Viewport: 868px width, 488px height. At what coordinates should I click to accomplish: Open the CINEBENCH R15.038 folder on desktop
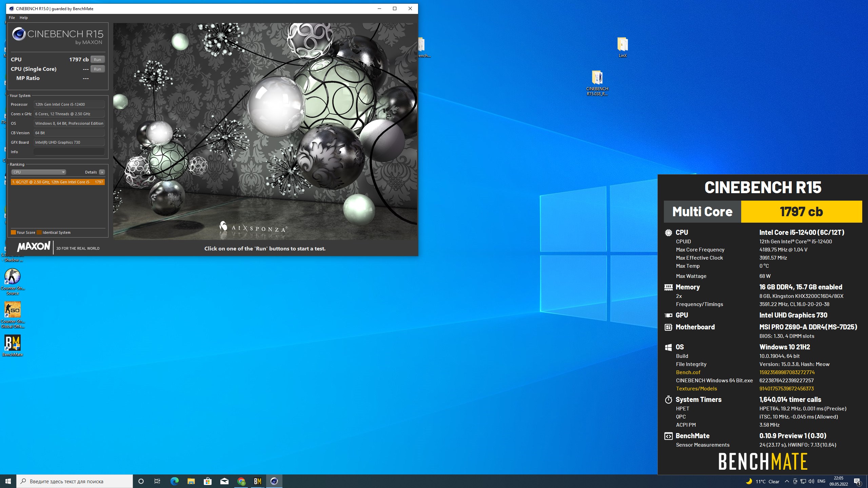pyautogui.click(x=597, y=83)
